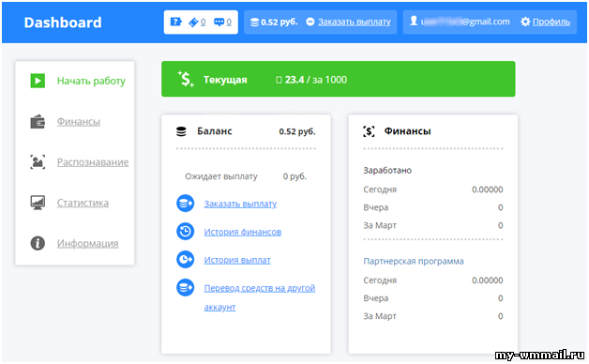Click the ticket counter 0 in header
Screen dimensions: 589x364
tap(203, 23)
